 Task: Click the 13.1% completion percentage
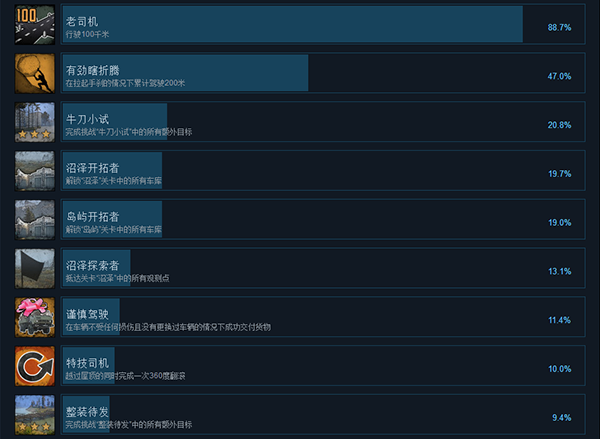pos(559,272)
